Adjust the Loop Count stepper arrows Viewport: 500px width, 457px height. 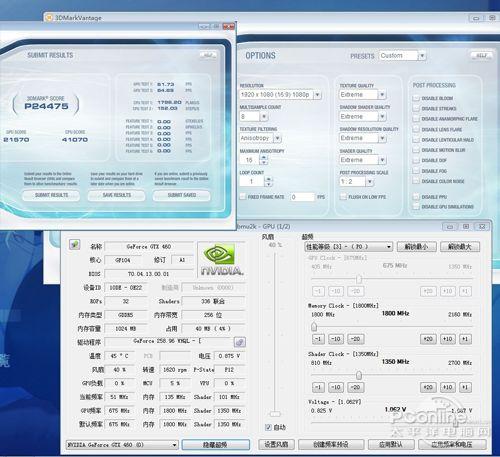point(268,181)
